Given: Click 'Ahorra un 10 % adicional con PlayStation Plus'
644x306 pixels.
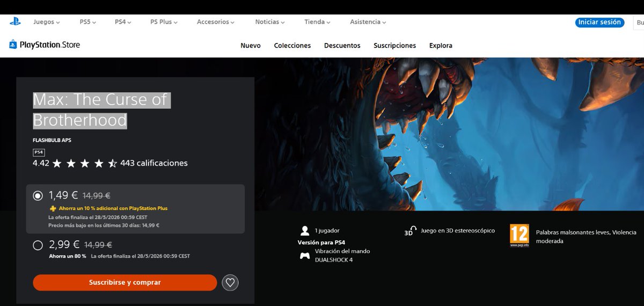Looking at the screenshot, I should (113, 208).
